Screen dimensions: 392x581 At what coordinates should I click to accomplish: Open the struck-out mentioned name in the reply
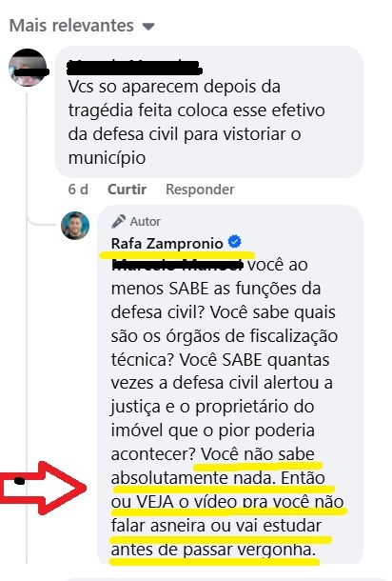(x=177, y=265)
